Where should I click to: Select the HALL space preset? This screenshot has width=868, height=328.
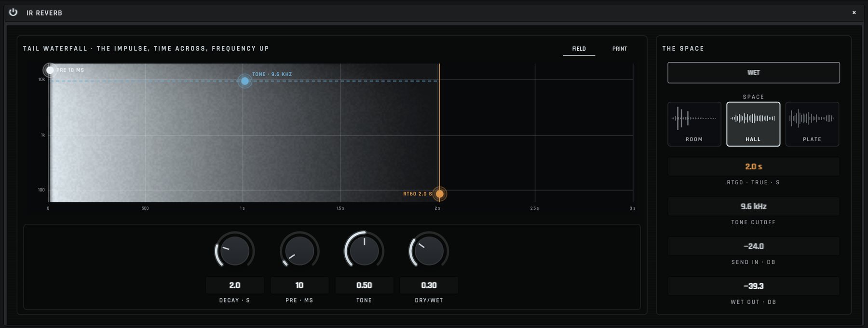point(753,124)
